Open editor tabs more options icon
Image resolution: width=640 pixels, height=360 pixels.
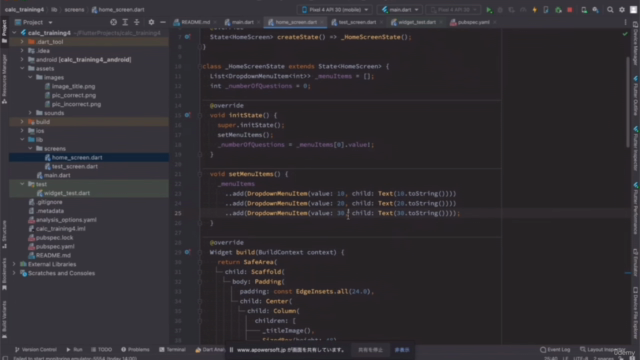coord(625,22)
